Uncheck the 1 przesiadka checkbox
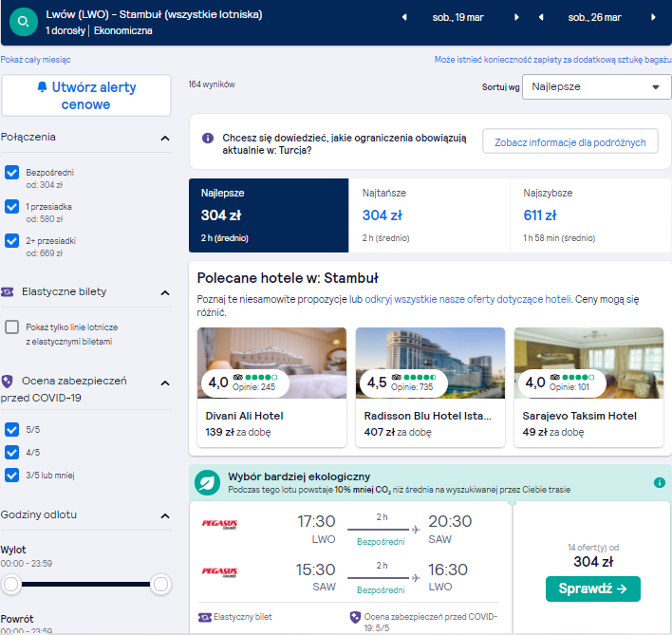 point(12,207)
